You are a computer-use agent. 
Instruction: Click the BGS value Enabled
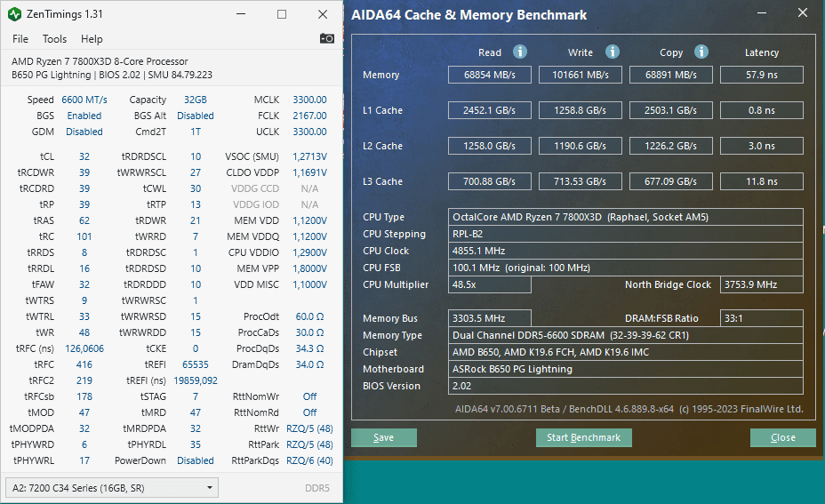(84, 116)
